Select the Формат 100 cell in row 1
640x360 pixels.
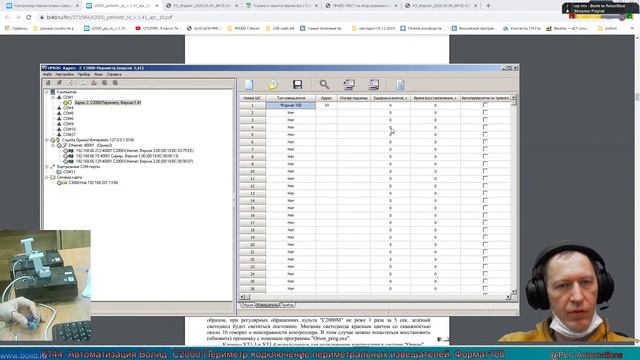click(291, 105)
